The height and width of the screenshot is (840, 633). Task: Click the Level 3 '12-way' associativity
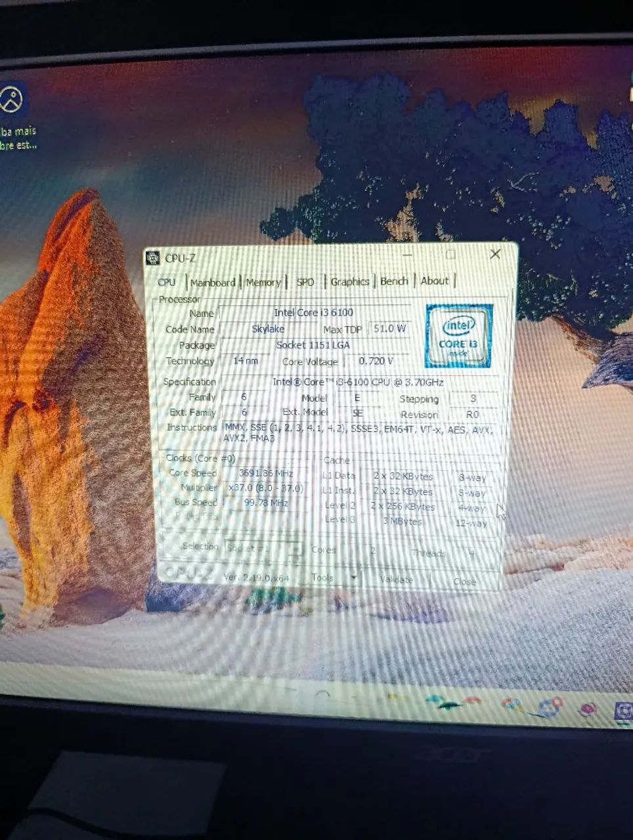pos(471,524)
